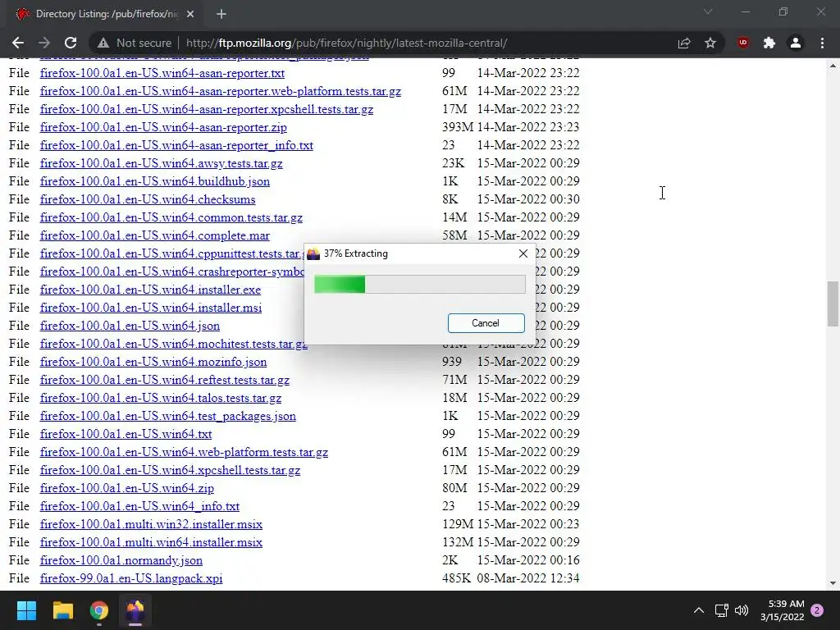The width and height of the screenshot is (840, 630).
Task: Open File Explorer from the taskbar
Action: coord(62,610)
